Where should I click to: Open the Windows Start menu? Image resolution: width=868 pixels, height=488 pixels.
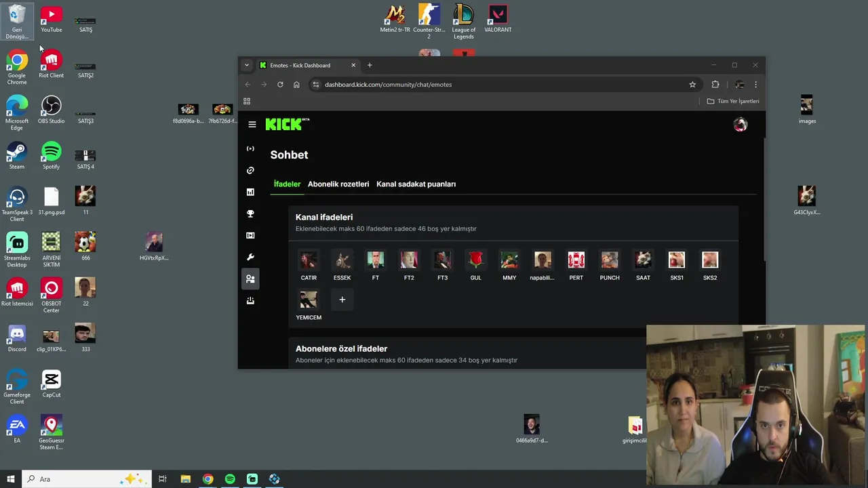[11, 479]
